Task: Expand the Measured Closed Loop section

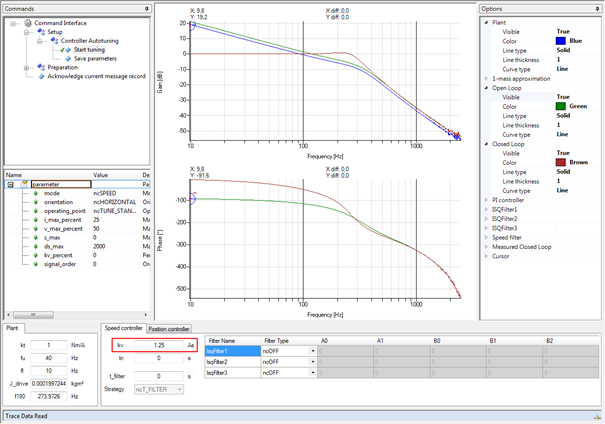Action: coord(486,247)
